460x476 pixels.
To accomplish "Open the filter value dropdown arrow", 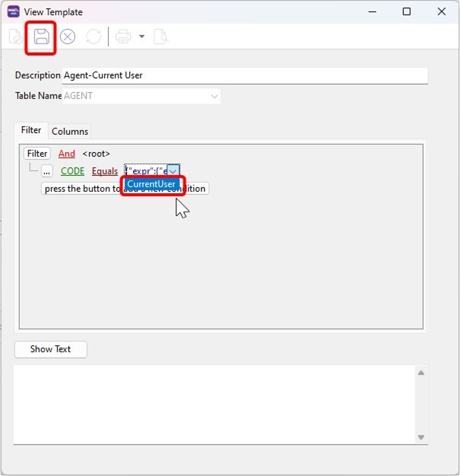I will pos(173,171).
